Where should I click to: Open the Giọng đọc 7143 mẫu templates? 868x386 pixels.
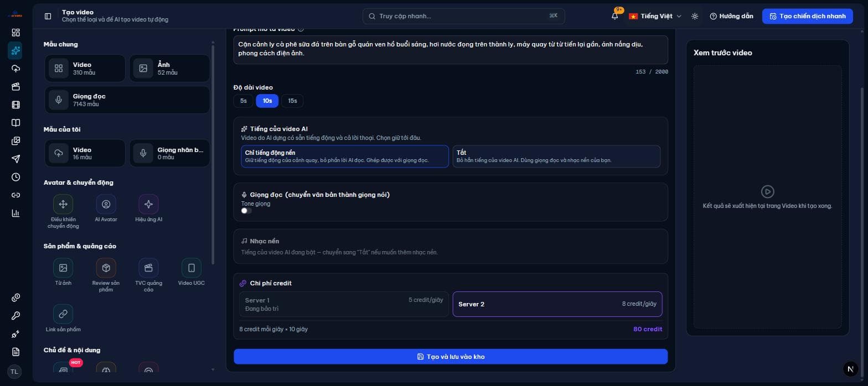pyautogui.click(x=127, y=100)
